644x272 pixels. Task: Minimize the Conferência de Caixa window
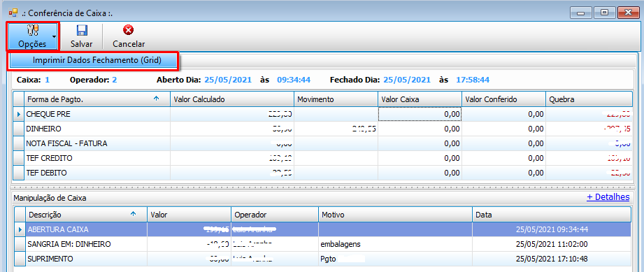(581, 13)
